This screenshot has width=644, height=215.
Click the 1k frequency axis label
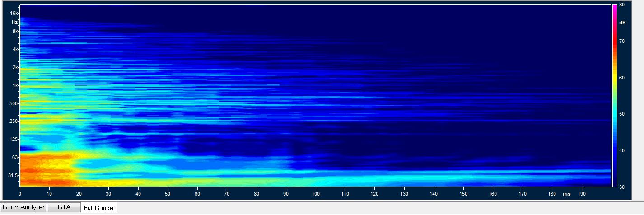point(15,85)
